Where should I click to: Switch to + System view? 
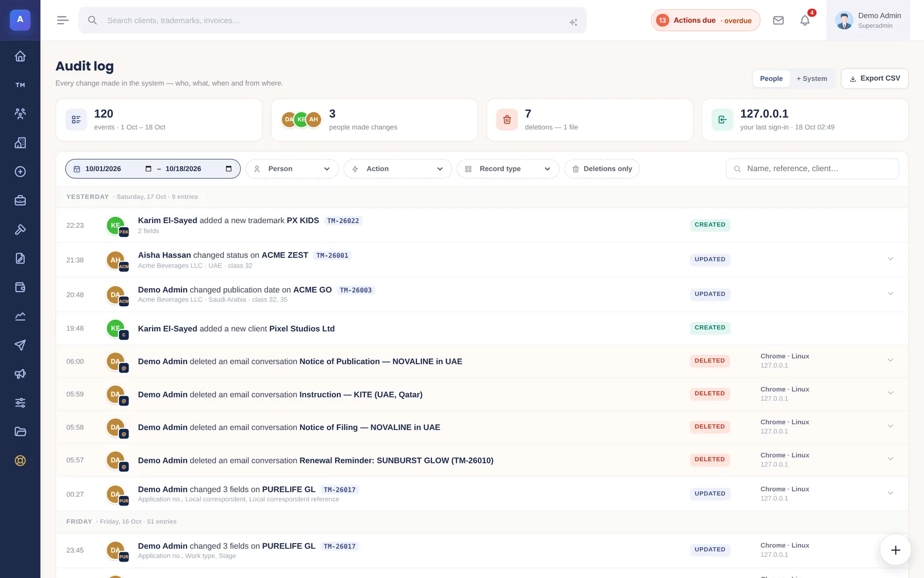[812, 79]
